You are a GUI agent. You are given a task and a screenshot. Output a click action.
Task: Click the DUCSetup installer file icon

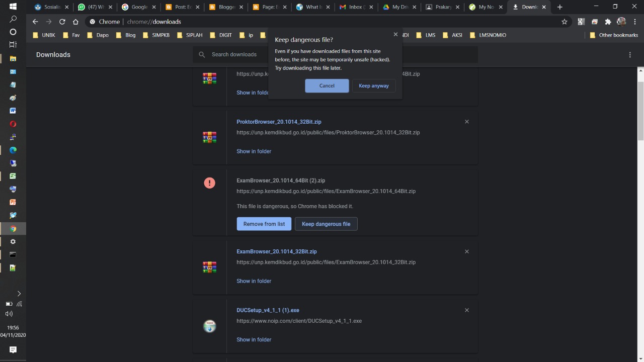[210, 326]
